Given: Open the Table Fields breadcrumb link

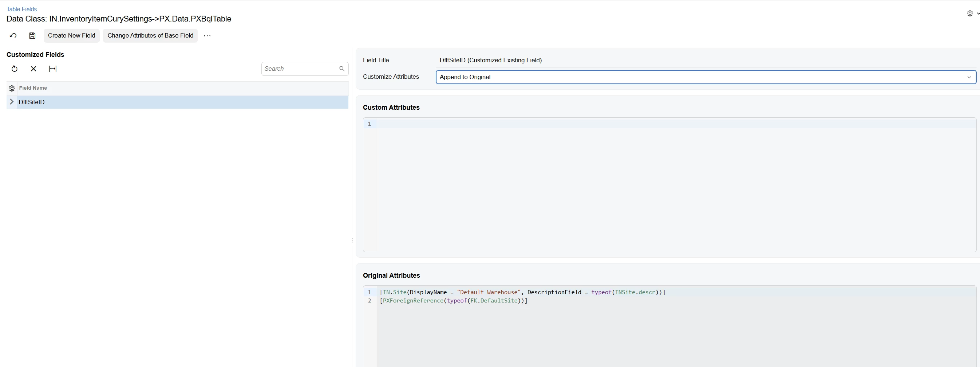Looking at the screenshot, I should coord(22,9).
